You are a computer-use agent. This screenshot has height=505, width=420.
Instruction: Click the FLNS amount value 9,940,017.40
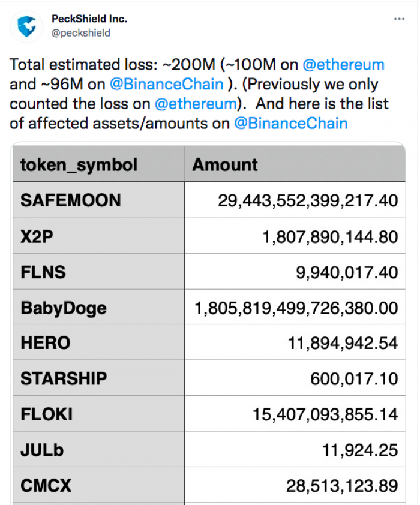click(x=347, y=272)
